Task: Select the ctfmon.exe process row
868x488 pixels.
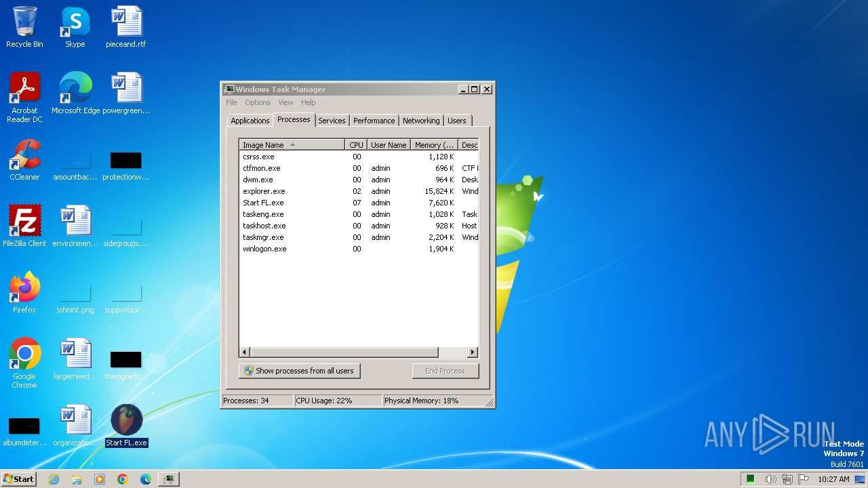Action: [359, 168]
